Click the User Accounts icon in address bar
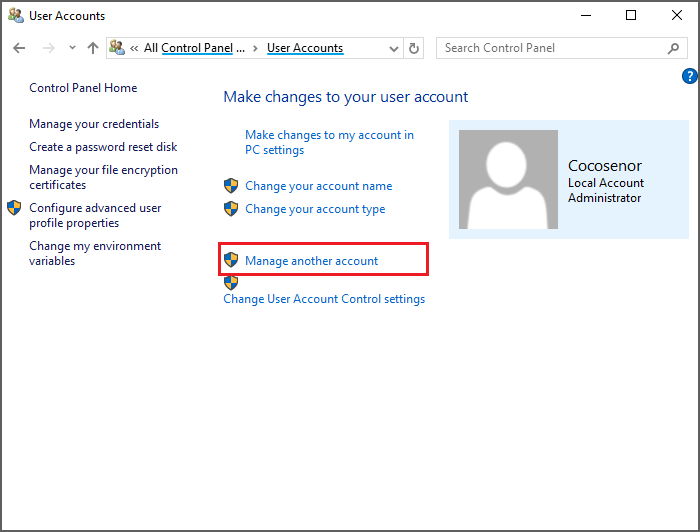The image size is (700, 532). click(117, 47)
